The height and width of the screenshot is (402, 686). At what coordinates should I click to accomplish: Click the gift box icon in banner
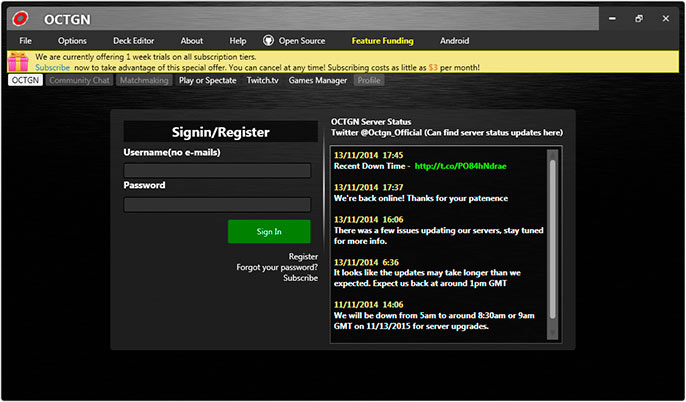(18, 62)
